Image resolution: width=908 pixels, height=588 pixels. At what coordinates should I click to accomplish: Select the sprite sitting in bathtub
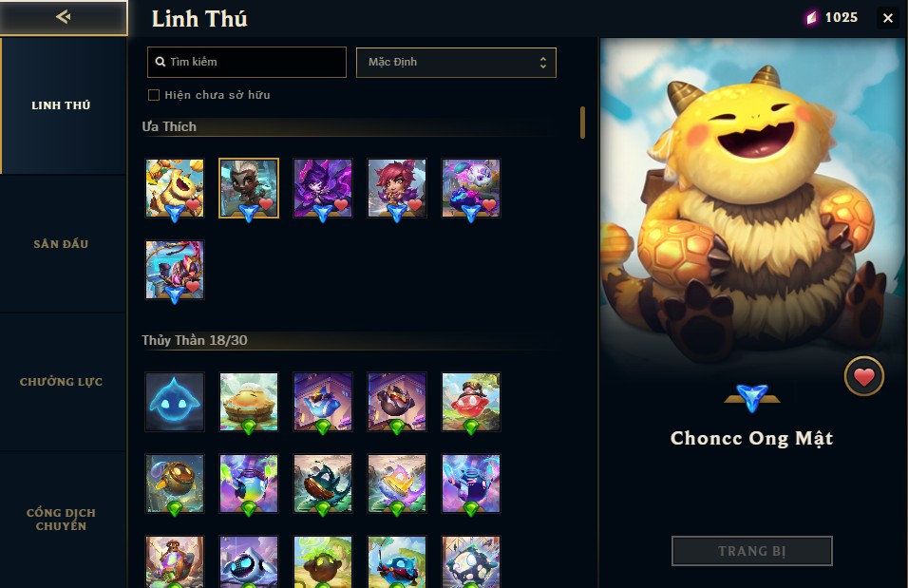point(249,402)
